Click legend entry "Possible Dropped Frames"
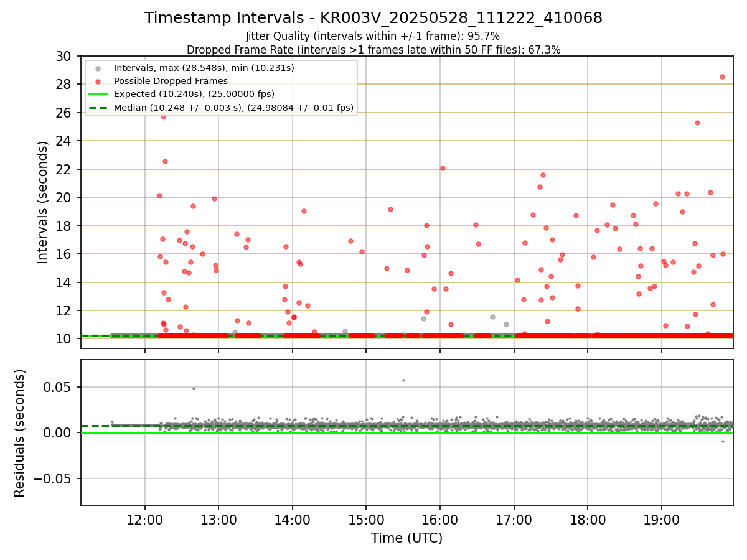This screenshot has height=560, width=747. (x=171, y=81)
